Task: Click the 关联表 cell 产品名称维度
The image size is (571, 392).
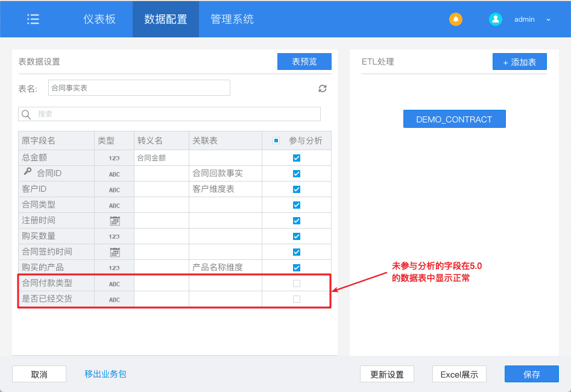Action: click(226, 267)
